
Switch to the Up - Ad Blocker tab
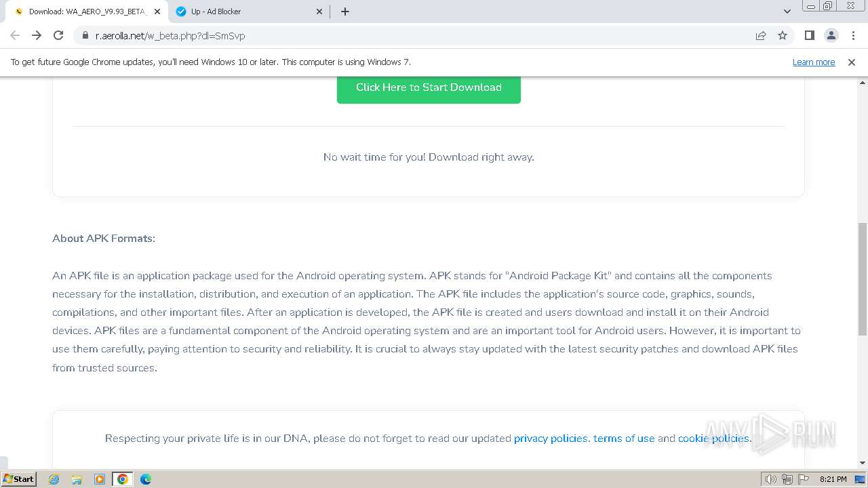click(x=248, y=12)
